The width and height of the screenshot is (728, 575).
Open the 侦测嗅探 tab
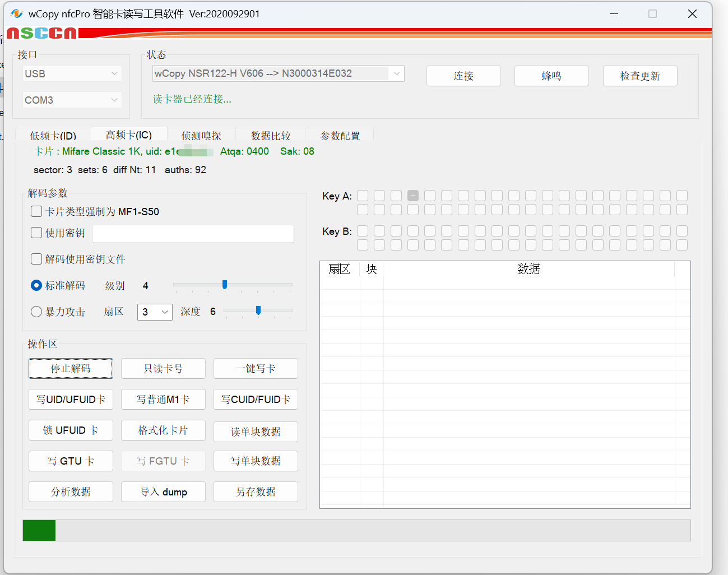coord(201,136)
